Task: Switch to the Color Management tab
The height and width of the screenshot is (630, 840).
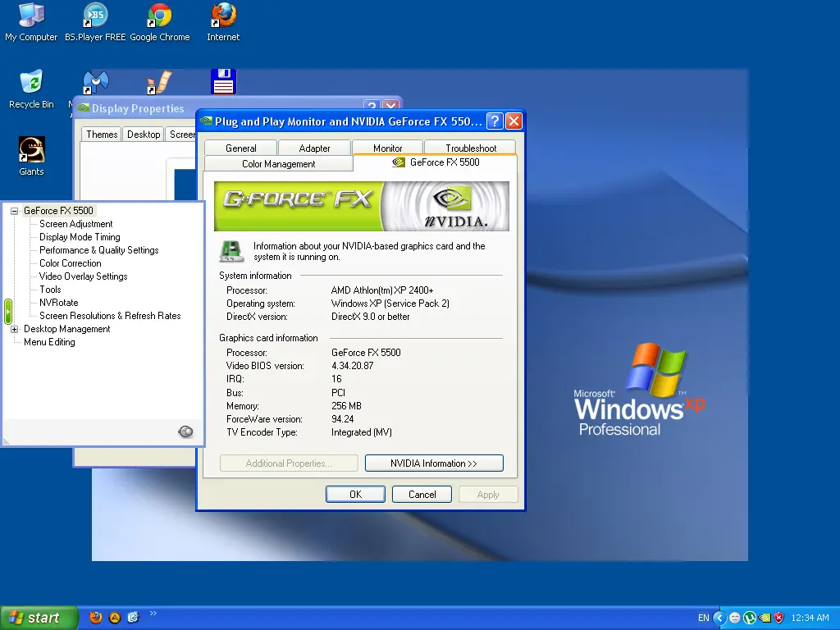Action: coord(278,164)
